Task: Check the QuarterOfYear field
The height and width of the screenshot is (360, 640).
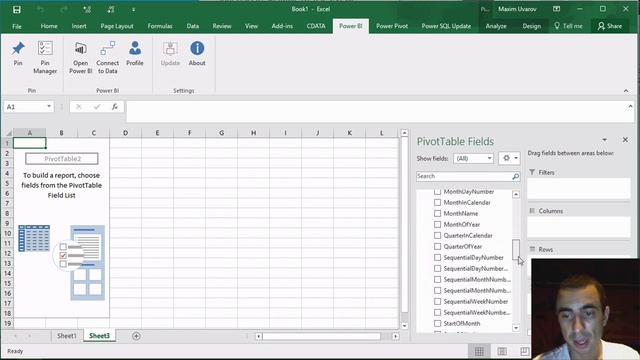Action: point(438,247)
